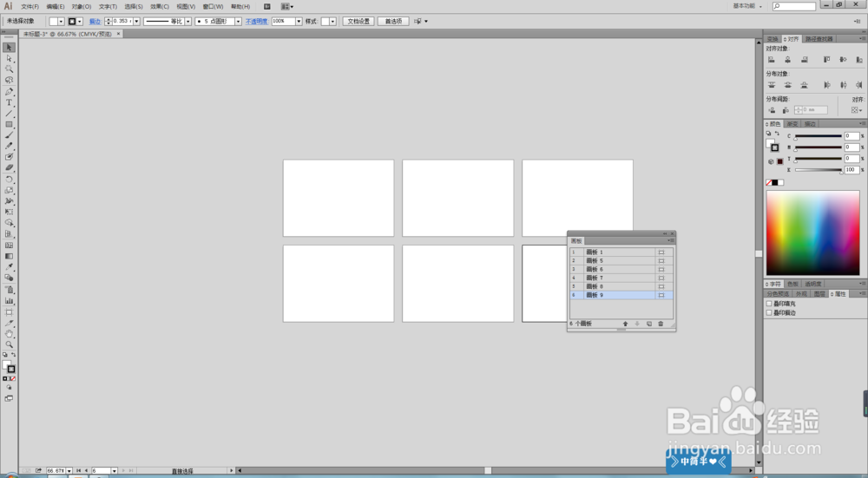Activate the fill box in Color panel
Image resolution: width=868 pixels, height=478 pixels.
[x=769, y=142]
